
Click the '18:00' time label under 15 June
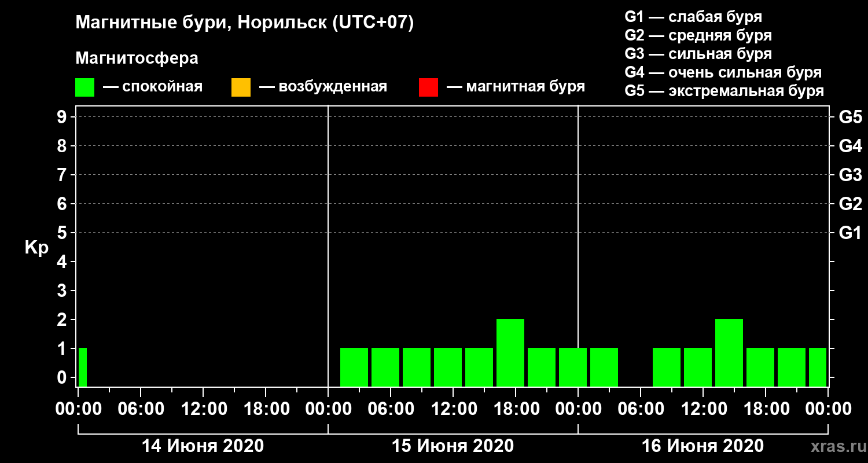pyautogui.click(x=516, y=410)
